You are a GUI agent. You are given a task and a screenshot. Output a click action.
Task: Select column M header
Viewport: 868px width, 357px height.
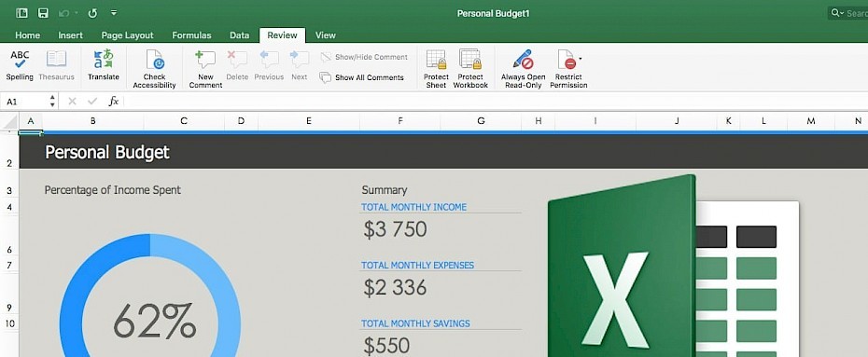click(x=811, y=121)
